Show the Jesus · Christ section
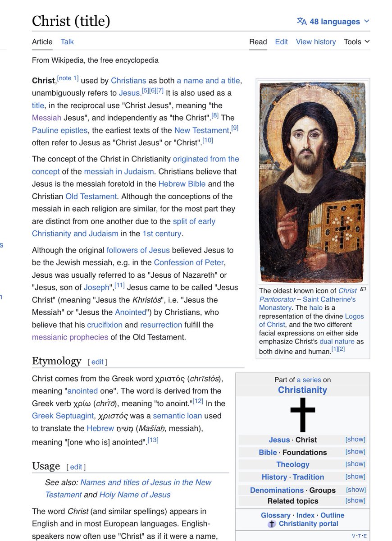This screenshot has height=541, width=392. tap(355, 439)
